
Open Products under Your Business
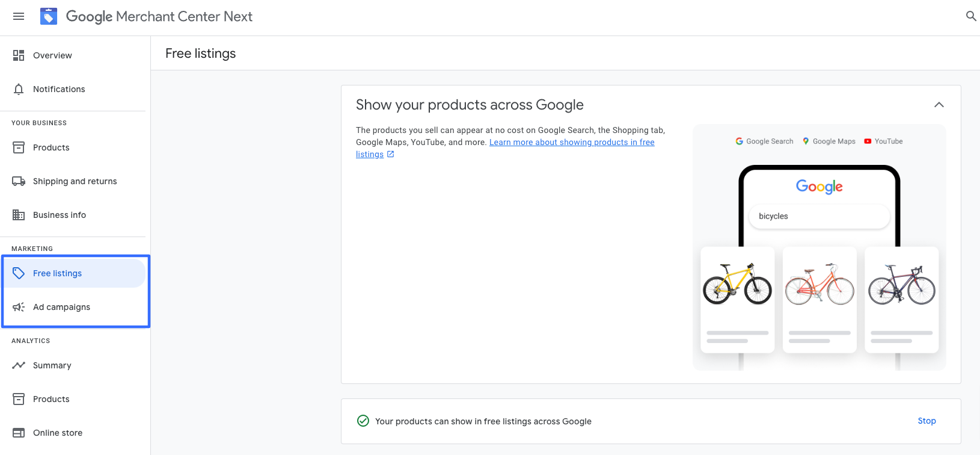coord(51,147)
